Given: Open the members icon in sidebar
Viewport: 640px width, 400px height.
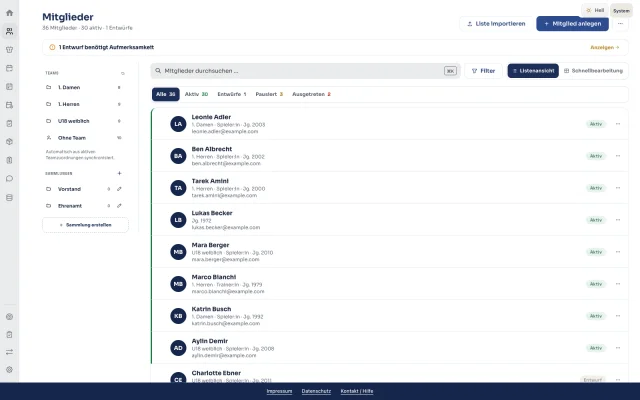Looking at the screenshot, I should point(9,31).
